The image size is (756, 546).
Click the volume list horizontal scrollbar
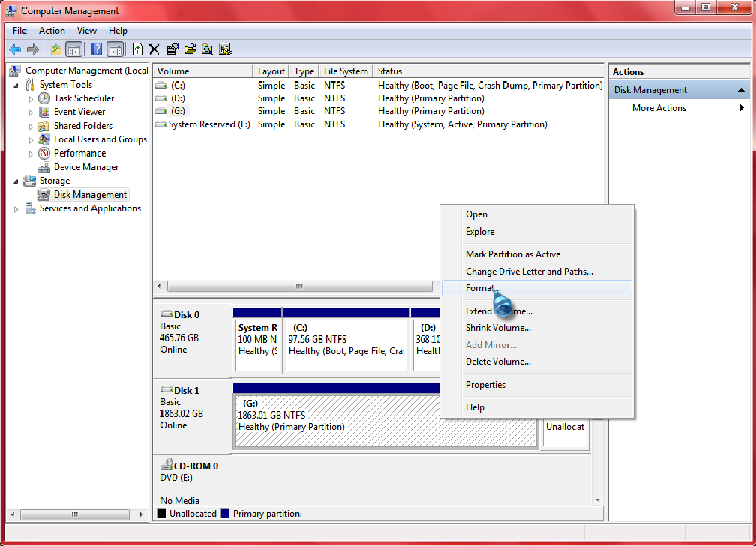(299, 286)
